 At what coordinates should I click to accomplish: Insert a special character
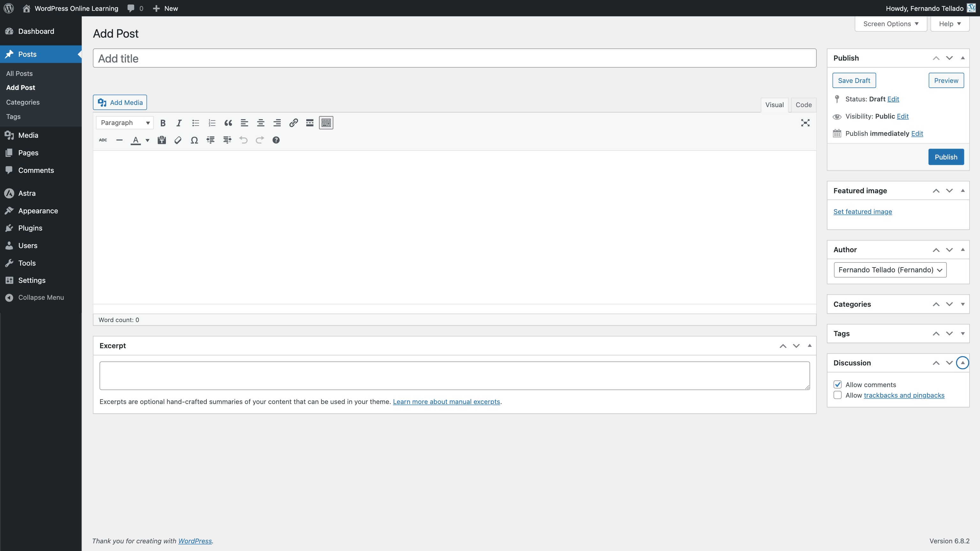194,140
